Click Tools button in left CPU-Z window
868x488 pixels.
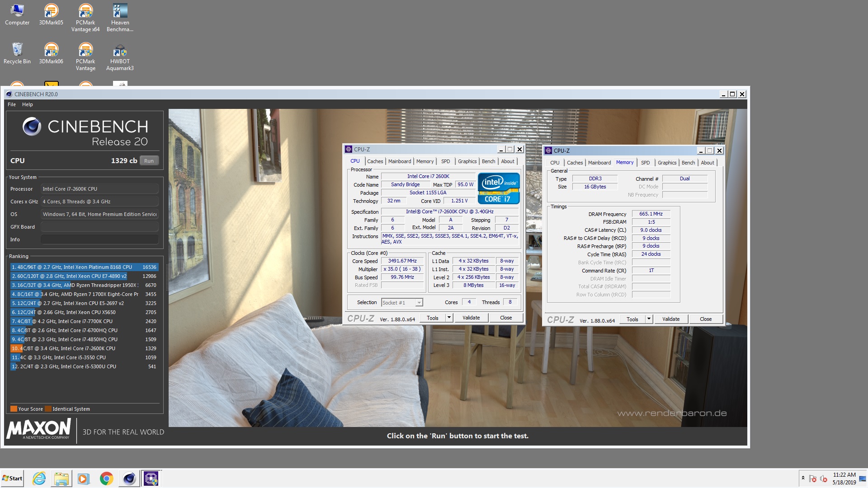pyautogui.click(x=433, y=318)
